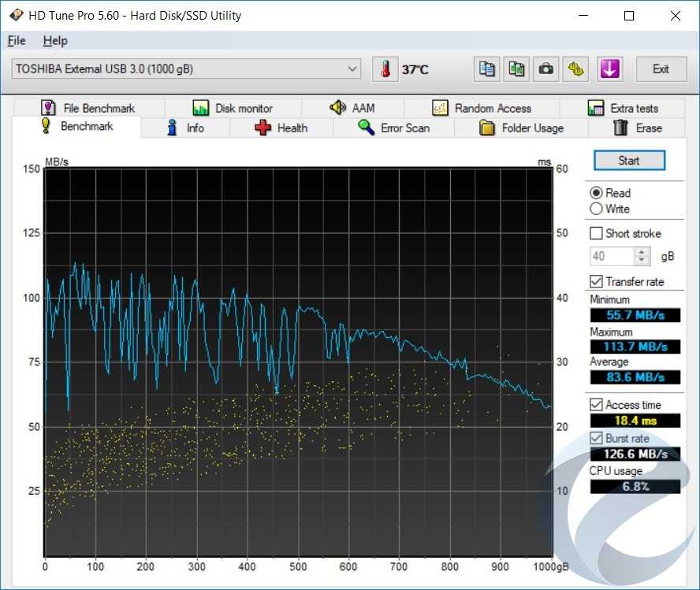Viewport: 700px width, 590px height.
Task: Open the Health tab with red cross
Action: pyautogui.click(x=281, y=128)
